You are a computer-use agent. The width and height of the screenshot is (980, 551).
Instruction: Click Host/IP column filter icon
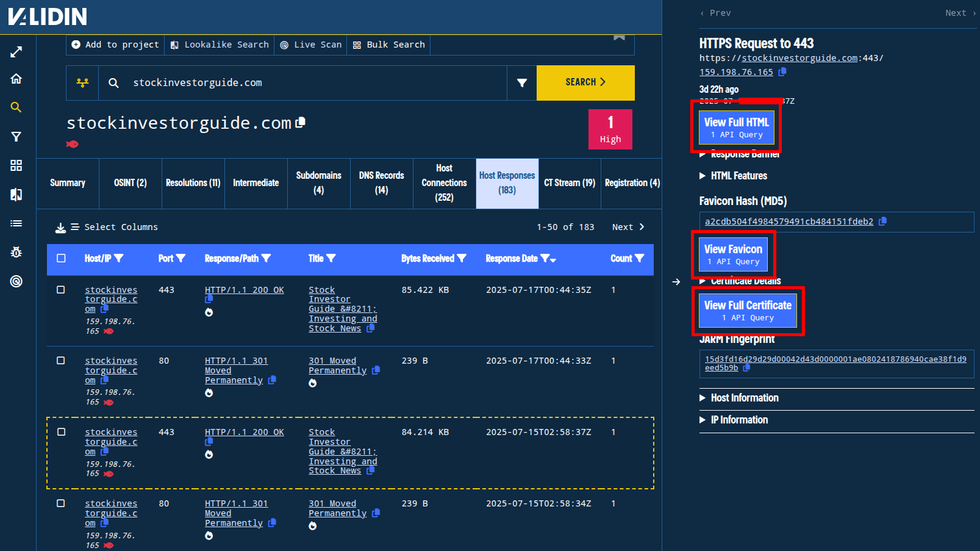pyautogui.click(x=119, y=259)
